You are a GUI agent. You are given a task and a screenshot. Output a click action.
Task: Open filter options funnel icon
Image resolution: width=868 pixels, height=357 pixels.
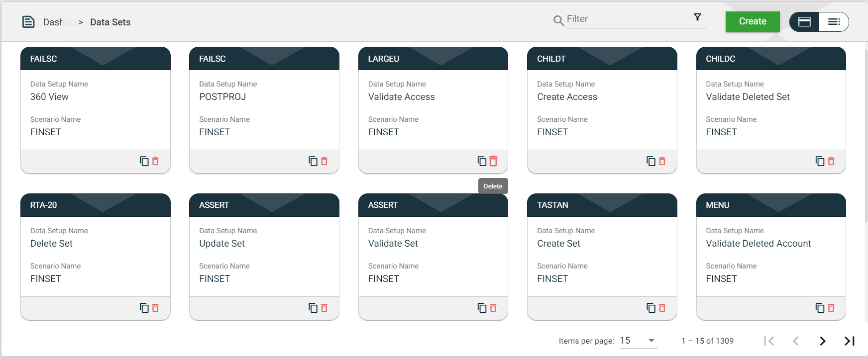coord(697,17)
